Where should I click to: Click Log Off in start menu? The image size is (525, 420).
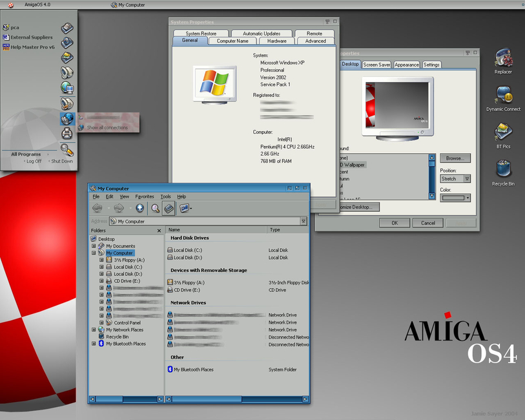click(34, 161)
